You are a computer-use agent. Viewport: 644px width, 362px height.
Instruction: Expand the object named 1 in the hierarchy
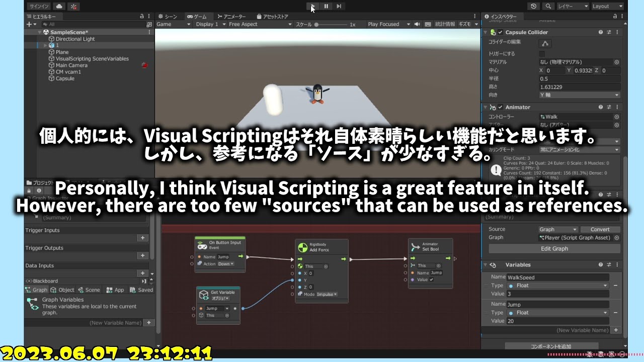45,45
